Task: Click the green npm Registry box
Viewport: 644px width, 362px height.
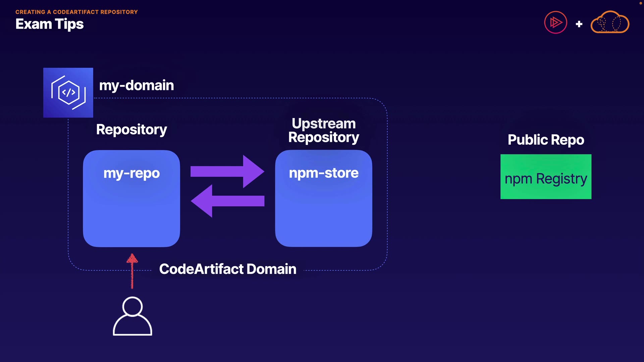Action: [546, 177]
